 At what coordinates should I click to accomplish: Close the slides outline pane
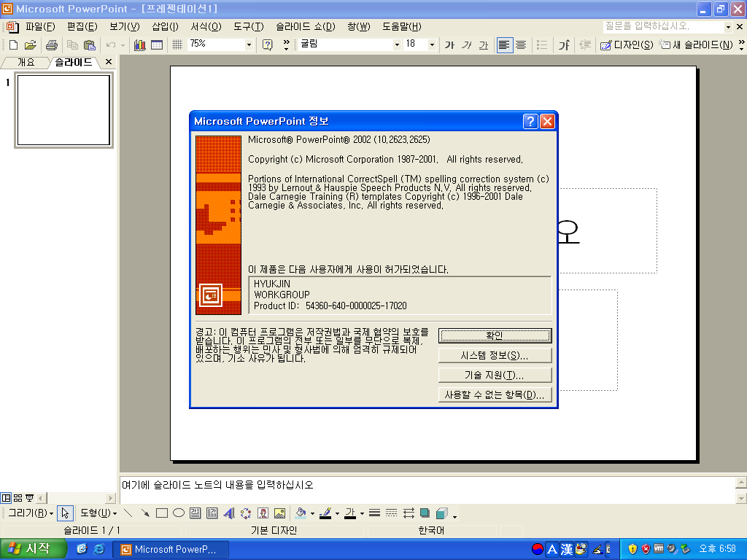click(x=109, y=62)
